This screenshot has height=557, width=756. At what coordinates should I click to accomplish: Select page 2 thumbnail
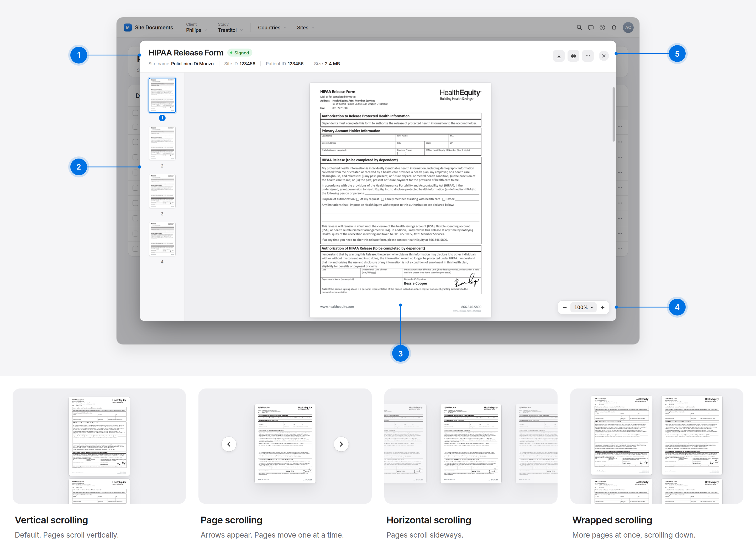click(162, 143)
